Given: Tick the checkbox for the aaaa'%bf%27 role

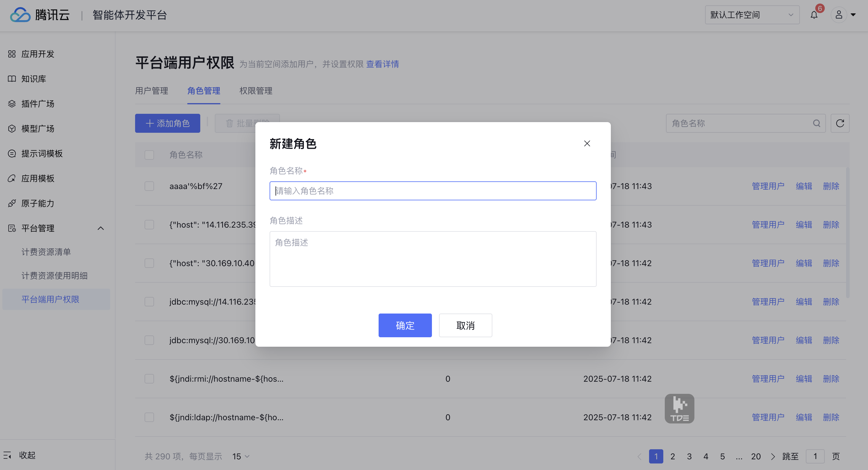Looking at the screenshot, I should point(149,186).
